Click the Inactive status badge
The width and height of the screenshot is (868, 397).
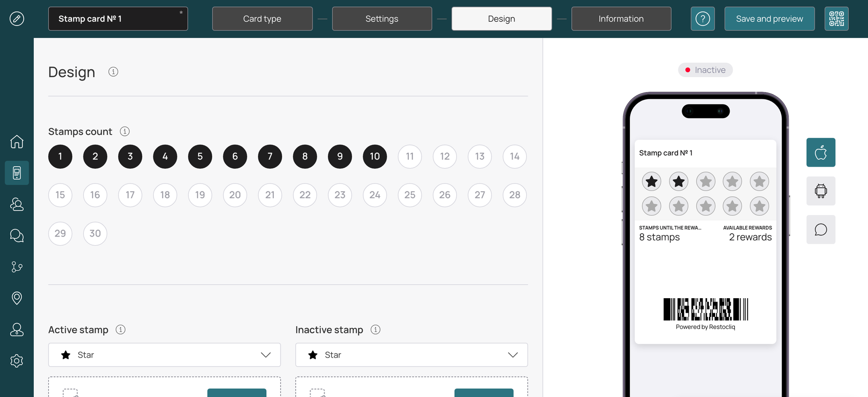tap(705, 70)
